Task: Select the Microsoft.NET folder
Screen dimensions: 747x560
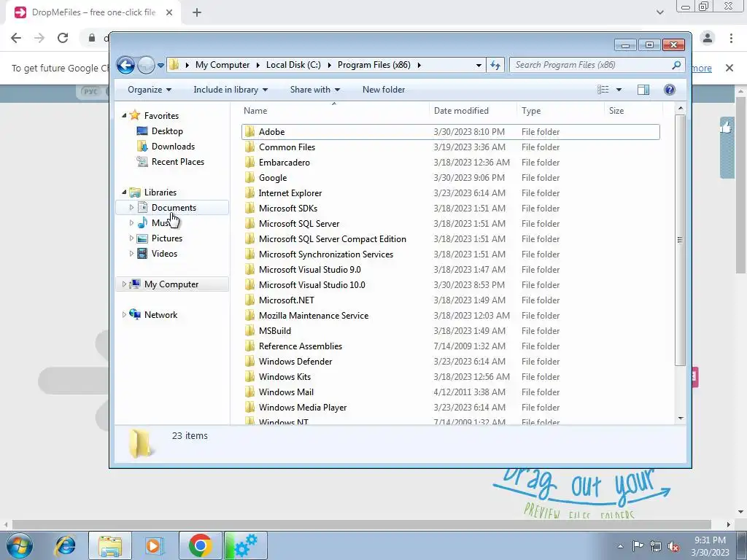Action: click(x=286, y=300)
